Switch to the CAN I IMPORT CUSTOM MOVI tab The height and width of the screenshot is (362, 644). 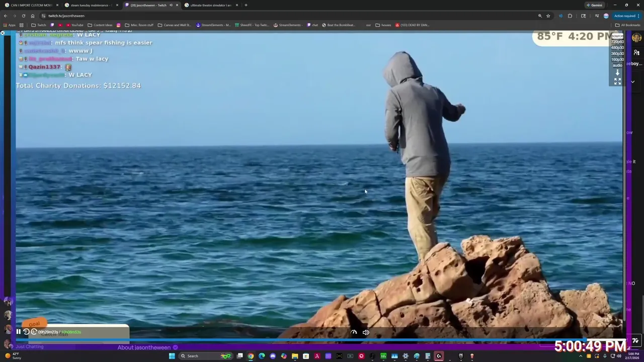click(31, 5)
